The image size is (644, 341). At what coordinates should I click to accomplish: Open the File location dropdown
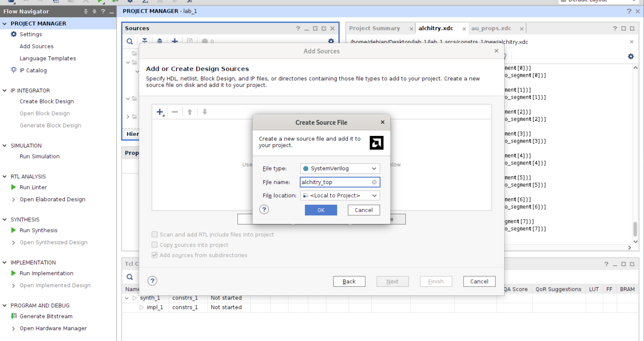click(340, 195)
